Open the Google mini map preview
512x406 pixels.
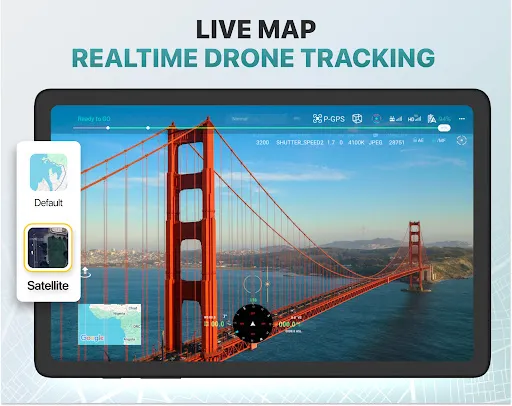(x=110, y=324)
